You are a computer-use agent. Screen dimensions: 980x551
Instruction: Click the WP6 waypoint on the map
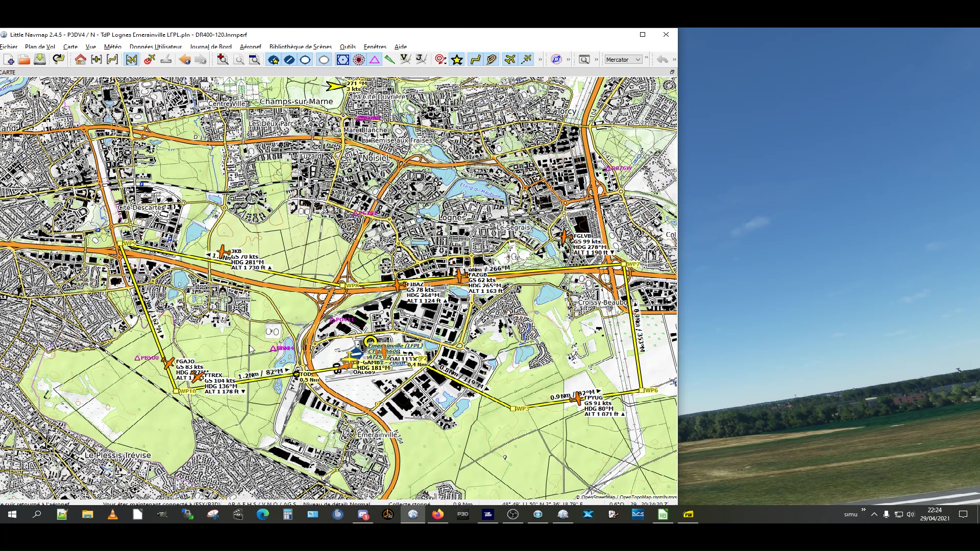tap(642, 390)
